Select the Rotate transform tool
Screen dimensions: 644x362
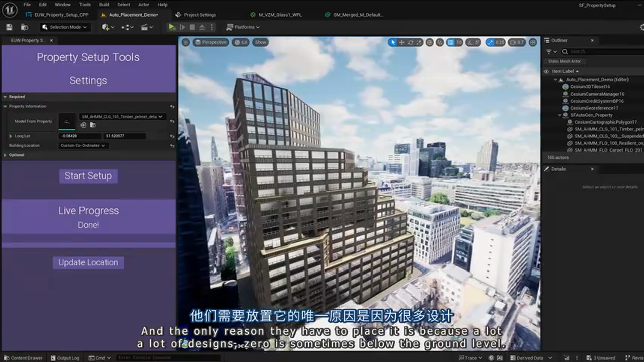pyautogui.click(x=409, y=42)
